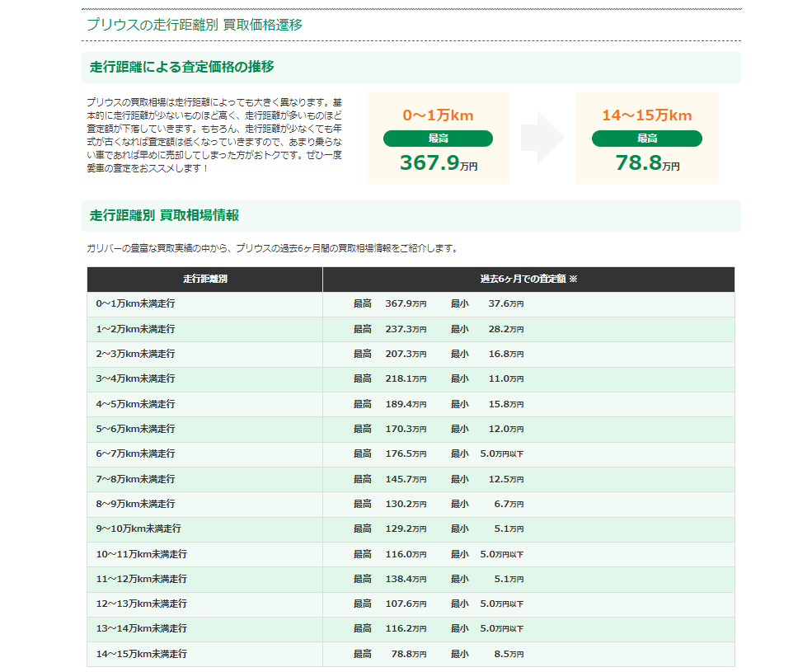Click the heading プリウスの走行距離別 買取価格遷移
This screenshot has height=672, width=812.
(195, 25)
